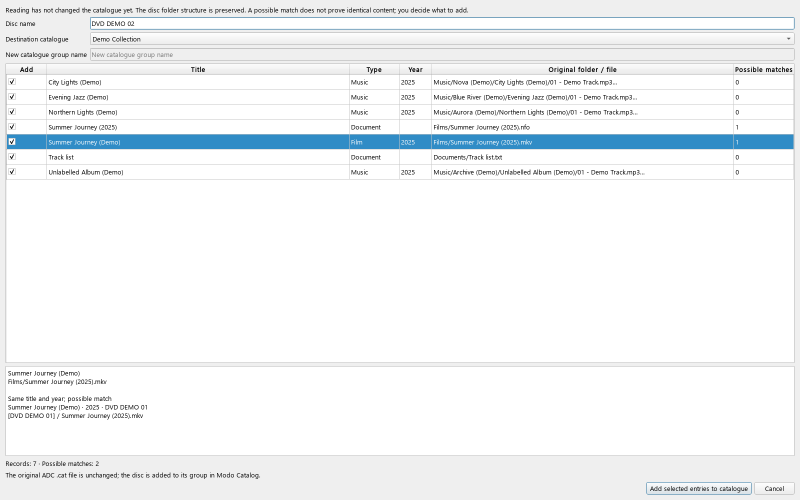Toggle Add checkbox for Track list

click(x=12, y=157)
